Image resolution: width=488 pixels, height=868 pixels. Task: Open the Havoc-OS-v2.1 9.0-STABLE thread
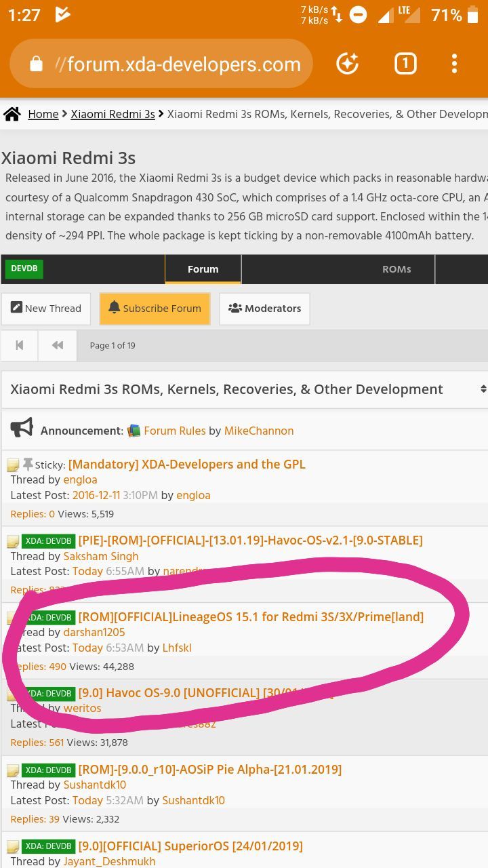click(x=250, y=540)
